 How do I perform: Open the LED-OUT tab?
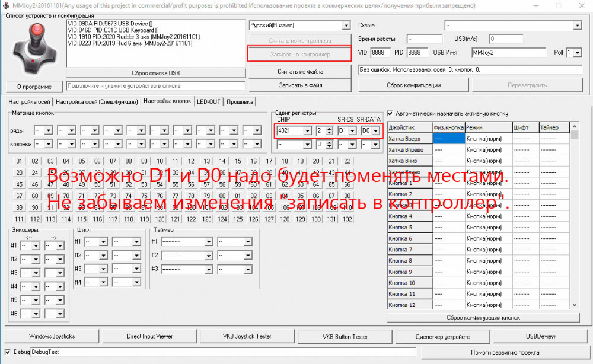coord(208,102)
